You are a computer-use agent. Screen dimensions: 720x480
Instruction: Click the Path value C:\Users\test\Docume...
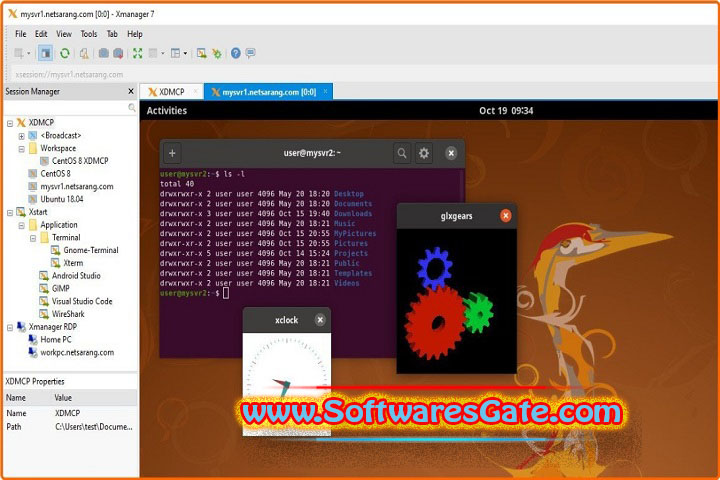coord(94,427)
